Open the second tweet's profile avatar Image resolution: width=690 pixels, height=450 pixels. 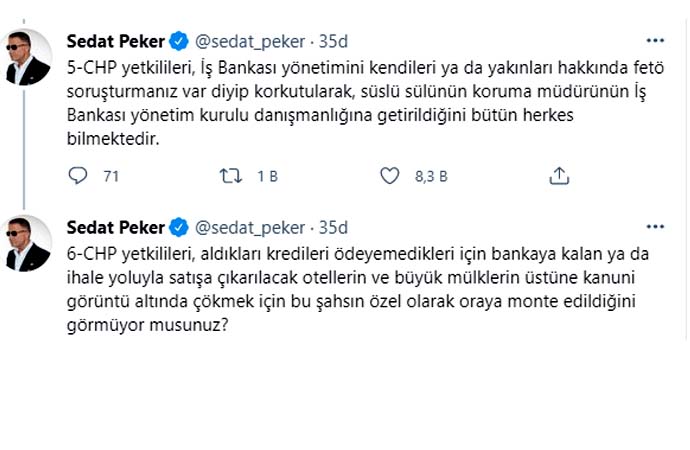pos(28,242)
